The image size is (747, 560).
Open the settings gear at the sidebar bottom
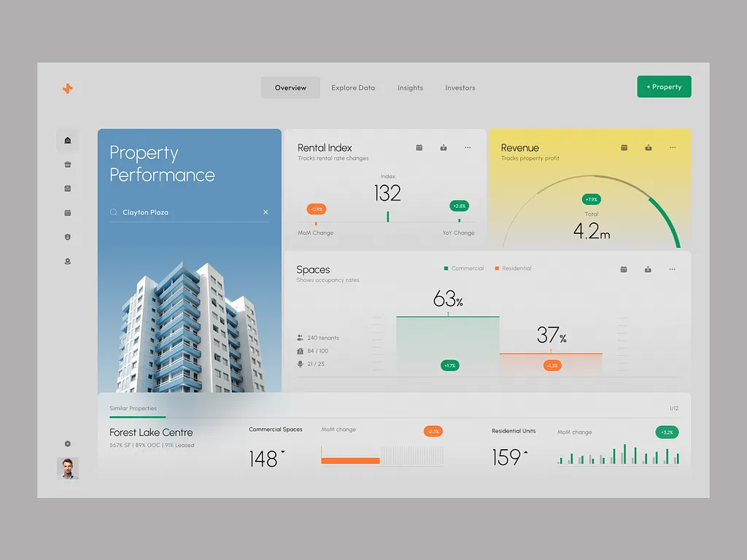click(68, 443)
